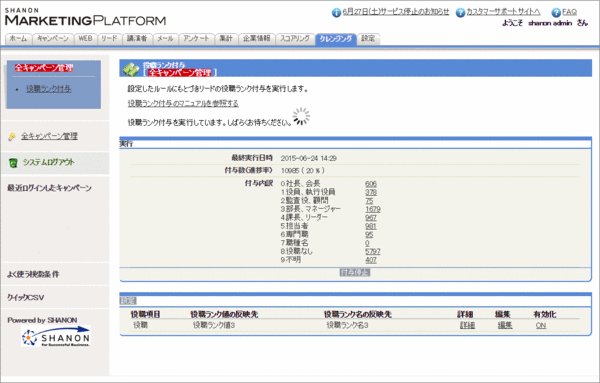Click the green system logout icon
Screen dimensions: 600x383
point(13,163)
